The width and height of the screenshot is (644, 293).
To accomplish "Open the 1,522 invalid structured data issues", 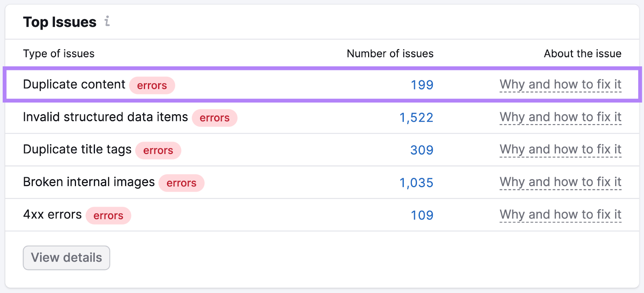I will 416,118.
